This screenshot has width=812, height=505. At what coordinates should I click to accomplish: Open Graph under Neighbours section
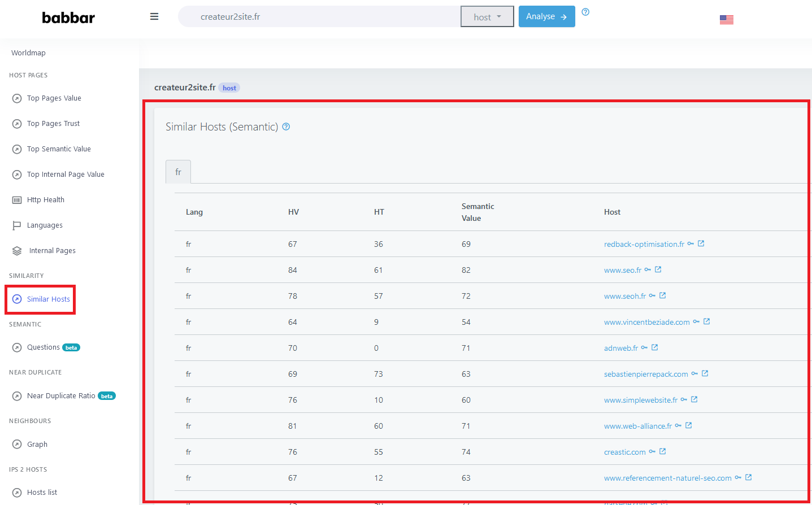37,445
